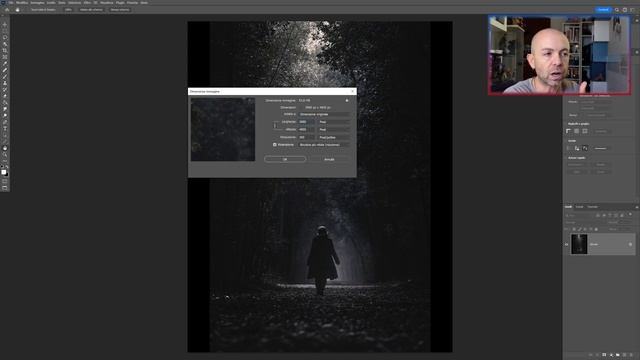Viewport: 640px width, 360px height.
Task: Click the lock icon on the layer
Action: pos(630,244)
